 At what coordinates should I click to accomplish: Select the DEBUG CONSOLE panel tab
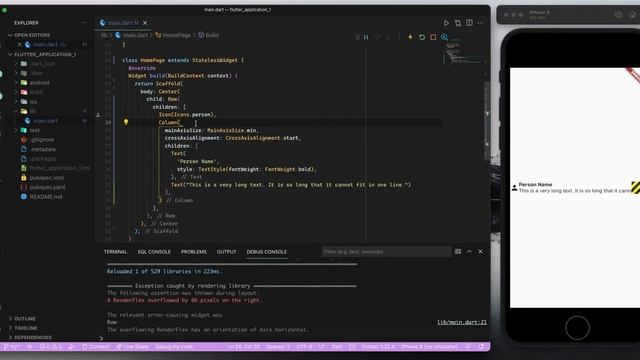267,252
